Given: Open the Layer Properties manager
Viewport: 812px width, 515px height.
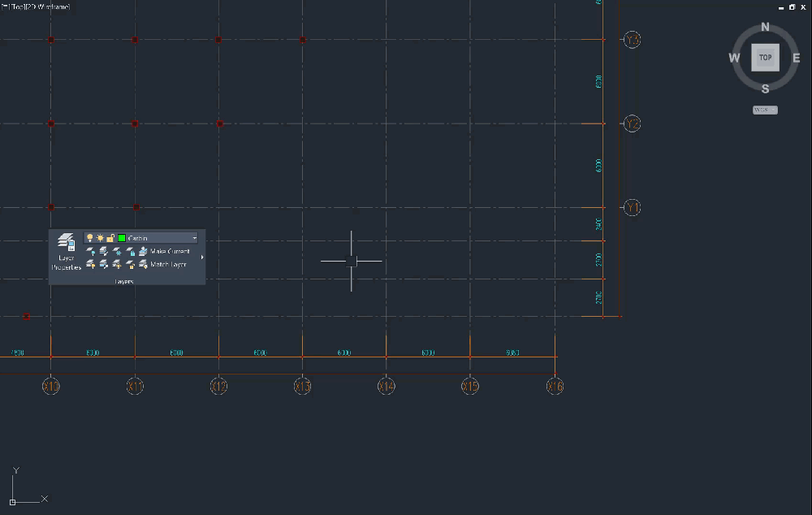Looking at the screenshot, I should [x=66, y=250].
